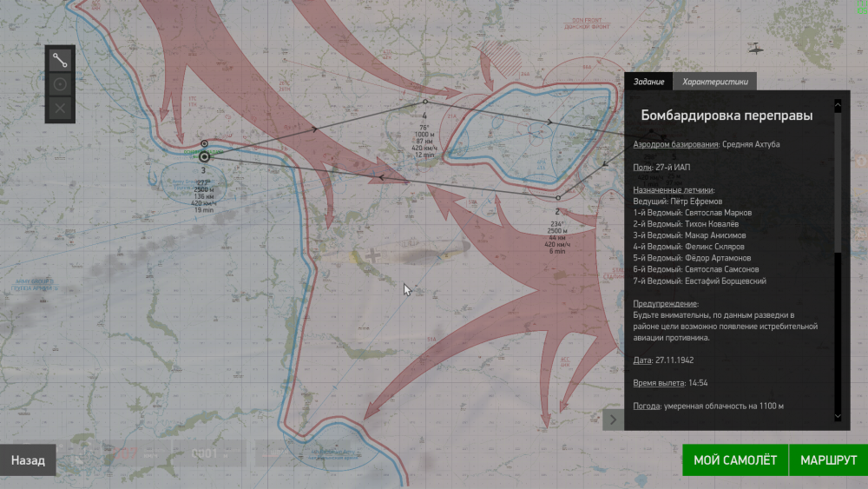Click waypoint 4 leg info 76° 1000 м

point(424,142)
